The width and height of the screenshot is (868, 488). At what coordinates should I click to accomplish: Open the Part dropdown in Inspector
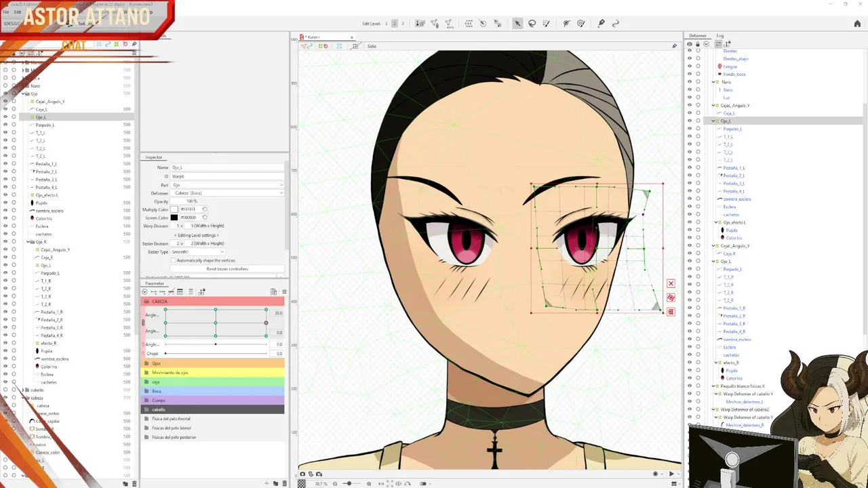point(227,185)
